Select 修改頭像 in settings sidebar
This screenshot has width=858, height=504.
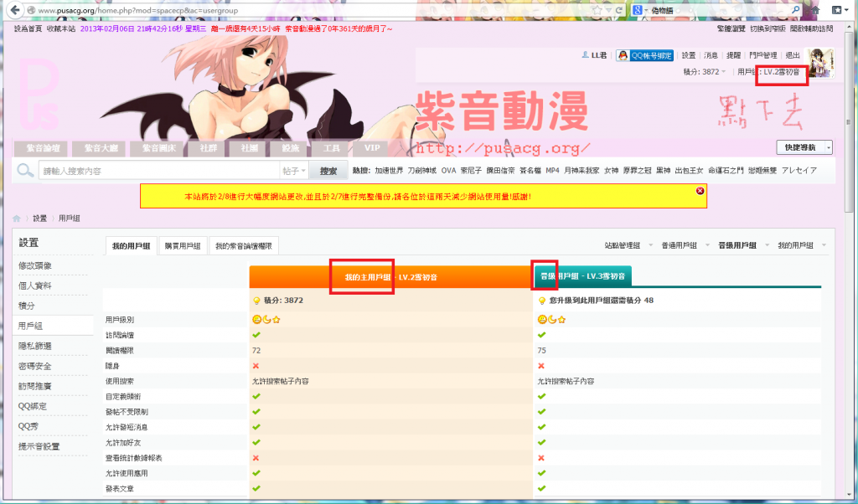click(x=35, y=265)
